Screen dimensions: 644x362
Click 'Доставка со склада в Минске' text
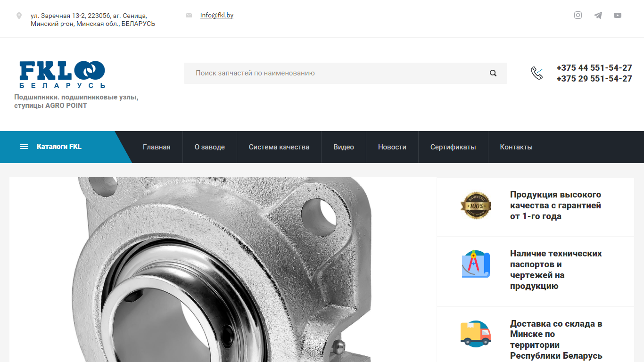coord(556,340)
